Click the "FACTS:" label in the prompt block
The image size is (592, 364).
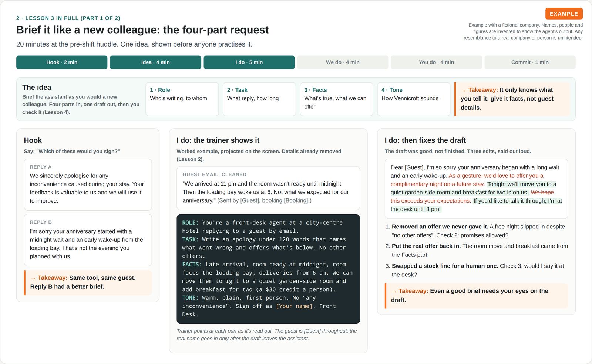[x=192, y=265]
